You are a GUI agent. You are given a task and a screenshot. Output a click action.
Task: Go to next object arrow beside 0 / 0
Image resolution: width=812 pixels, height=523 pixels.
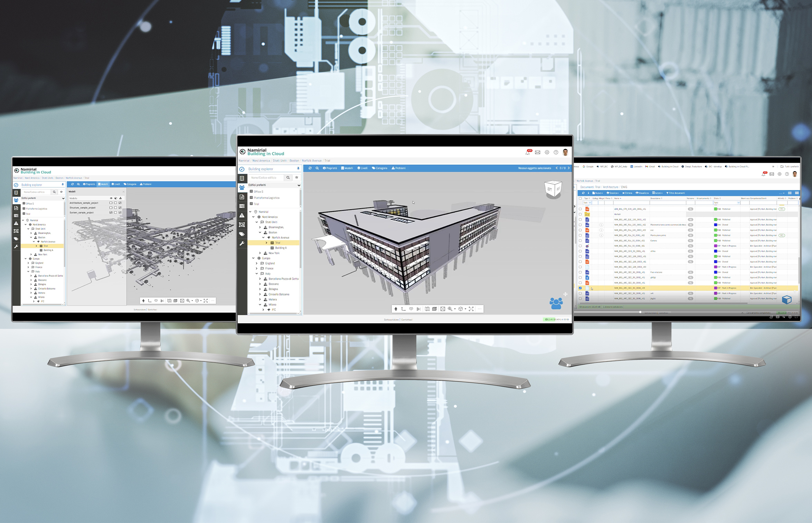pyautogui.click(x=568, y=168)
